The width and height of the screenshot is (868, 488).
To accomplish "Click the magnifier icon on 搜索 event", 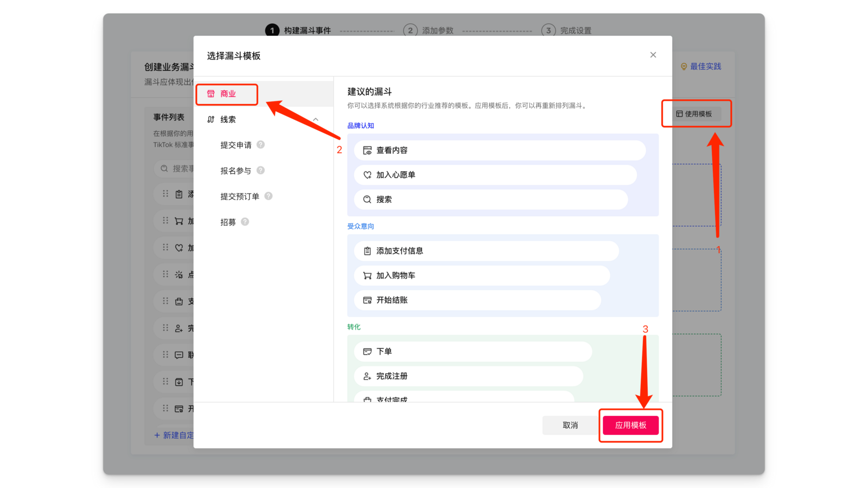I will pyautogui.click(x=367, y=200).
